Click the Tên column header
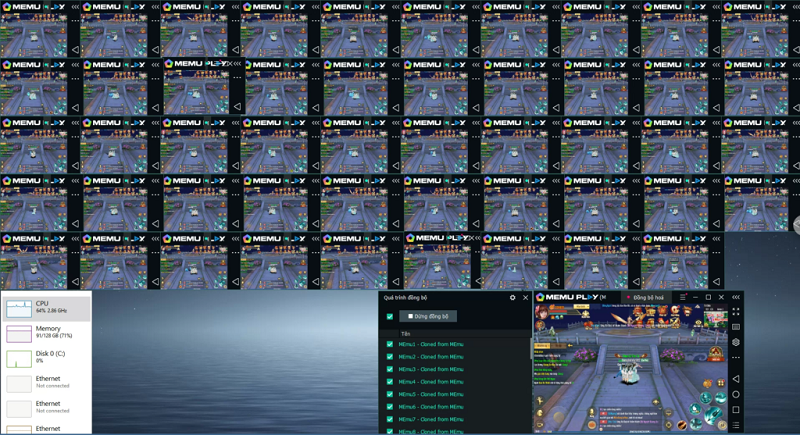 [406, 334]
